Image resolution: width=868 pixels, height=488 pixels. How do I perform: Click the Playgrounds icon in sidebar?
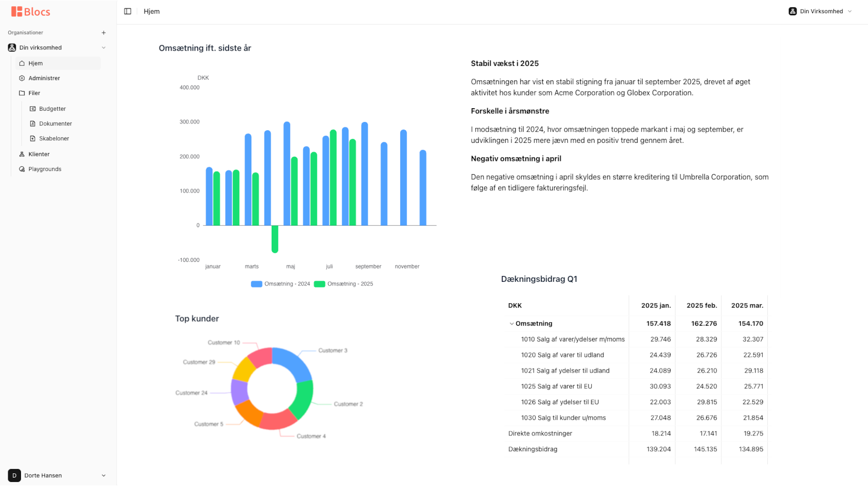click(22, 169)
